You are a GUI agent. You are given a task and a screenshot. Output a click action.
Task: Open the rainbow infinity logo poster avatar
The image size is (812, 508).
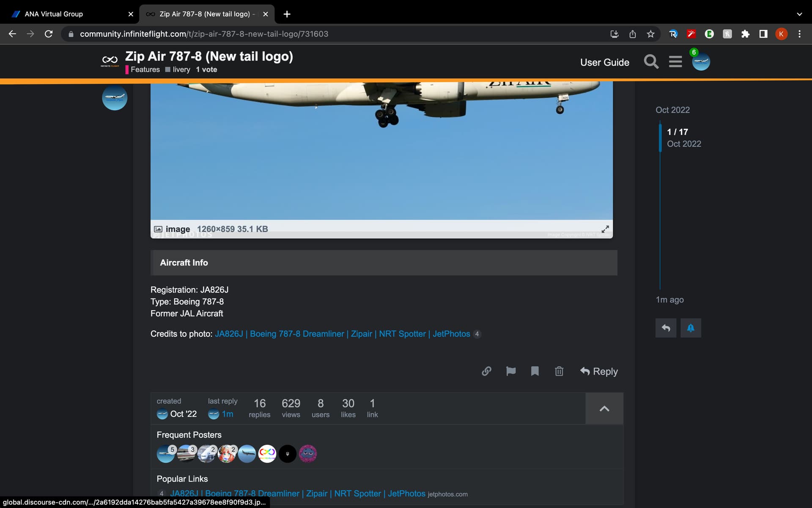click(267, 454)
